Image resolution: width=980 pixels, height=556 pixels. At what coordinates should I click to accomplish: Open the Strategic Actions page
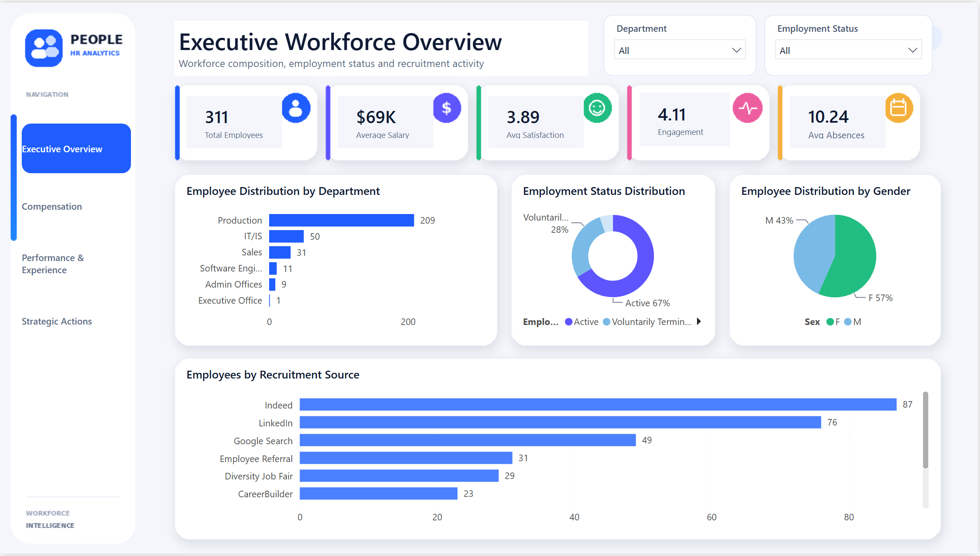point(57,322)
